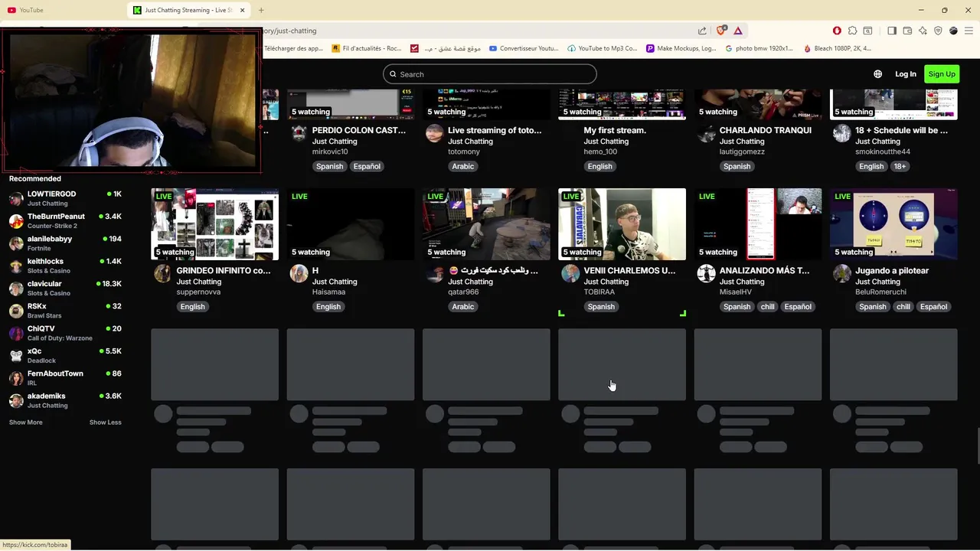Open the Brave Wallet icon
The width and height of the screenshot is (980, 551).
(907, 31)
